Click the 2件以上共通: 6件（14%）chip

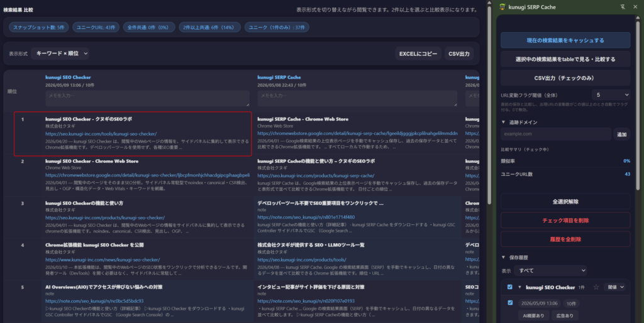click(x=209, y=28)
